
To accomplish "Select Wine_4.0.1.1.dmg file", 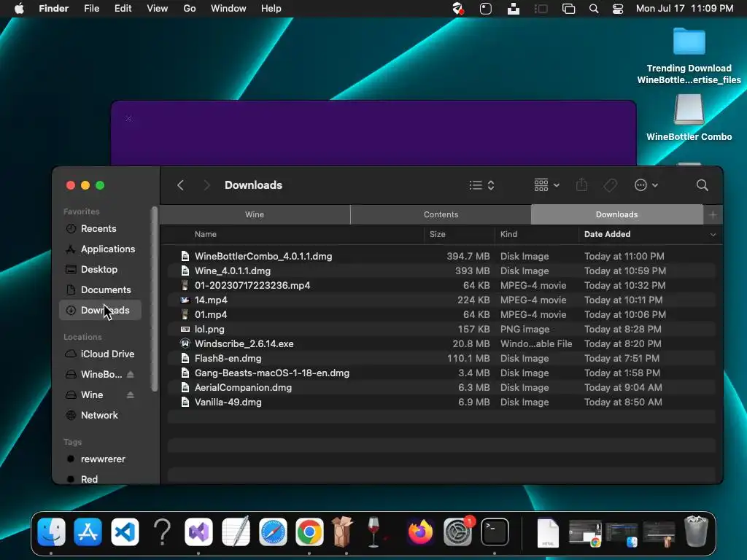I will pos(441,271).
